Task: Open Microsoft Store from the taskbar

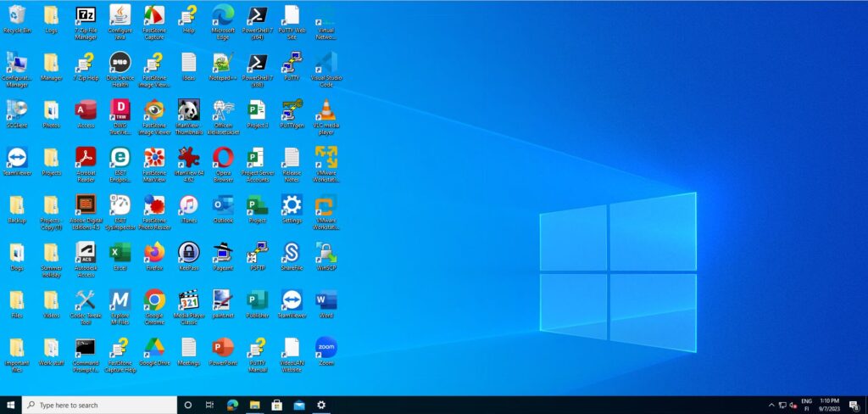Action: click(276, 405)
